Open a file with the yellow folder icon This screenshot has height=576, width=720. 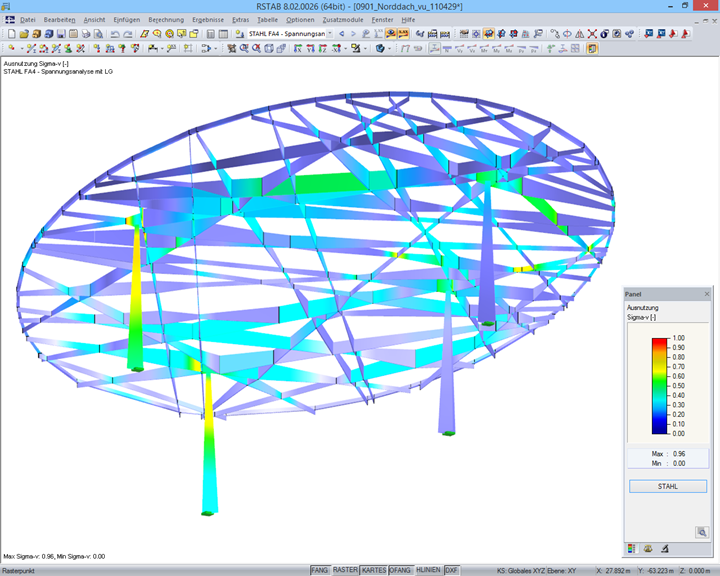[24, 34]
